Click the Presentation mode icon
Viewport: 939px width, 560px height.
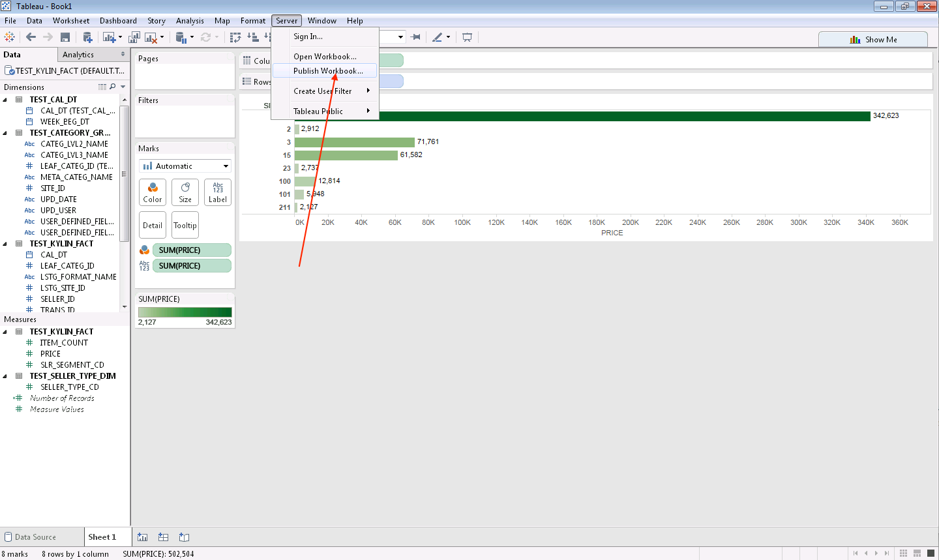pyautogui.click(x=467, y=37)
